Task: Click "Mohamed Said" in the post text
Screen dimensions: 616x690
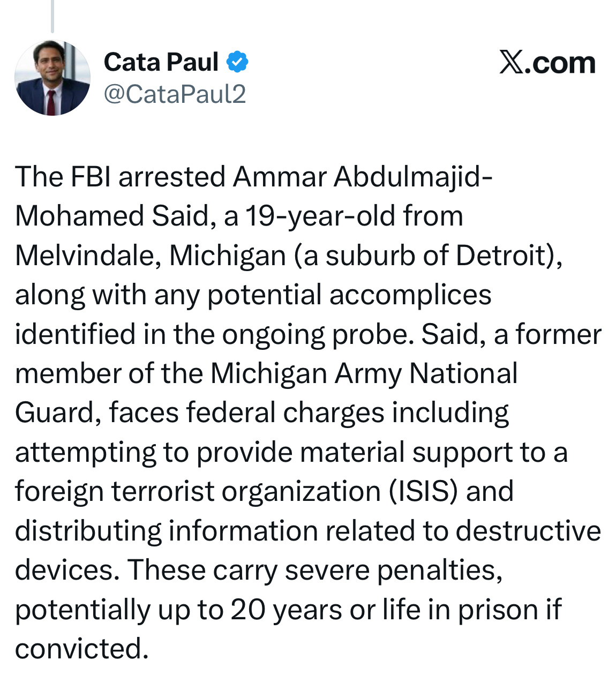Action: [x=116, y=216]
